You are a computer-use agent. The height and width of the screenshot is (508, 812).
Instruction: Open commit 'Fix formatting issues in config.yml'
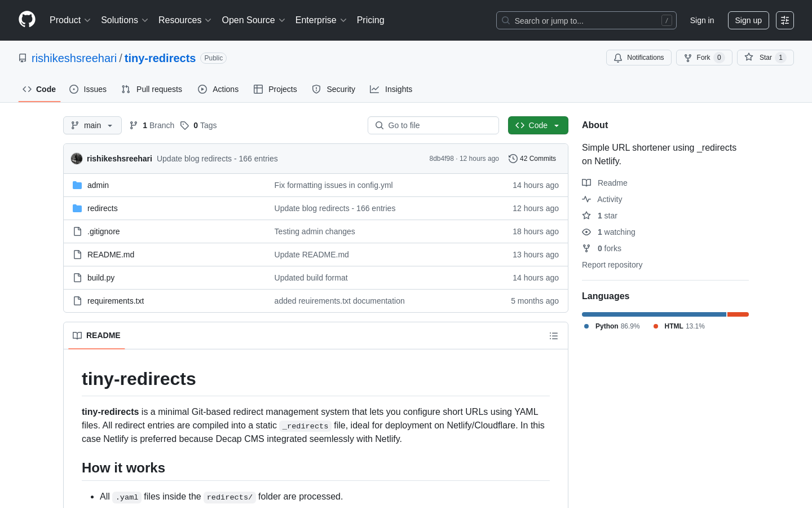click(333, 185)
